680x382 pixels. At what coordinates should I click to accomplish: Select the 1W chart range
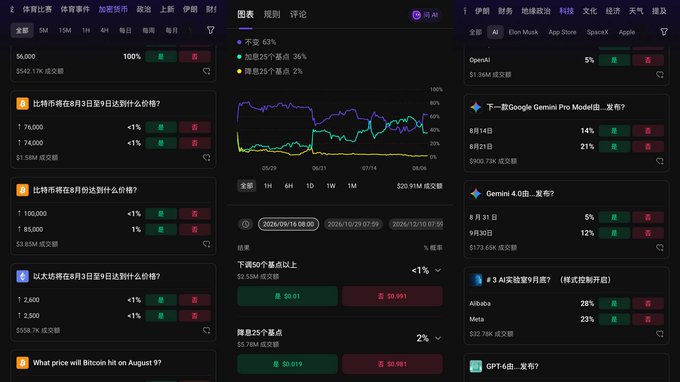click(331, 186)
